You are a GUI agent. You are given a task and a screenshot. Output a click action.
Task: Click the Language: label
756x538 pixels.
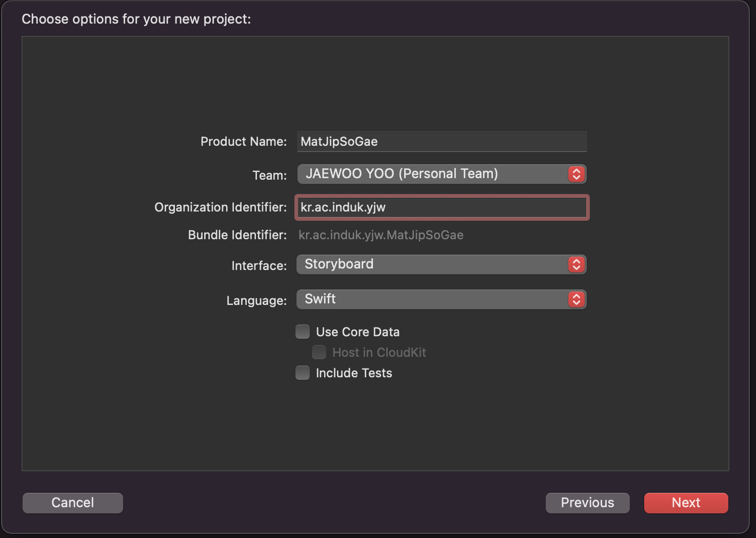(x=256, y=300)
